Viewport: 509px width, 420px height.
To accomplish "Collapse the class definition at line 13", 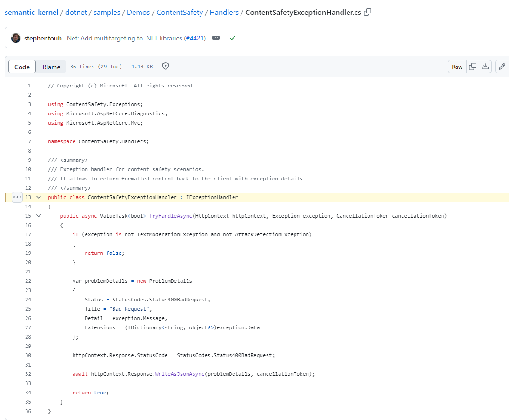I will point(38,197).
